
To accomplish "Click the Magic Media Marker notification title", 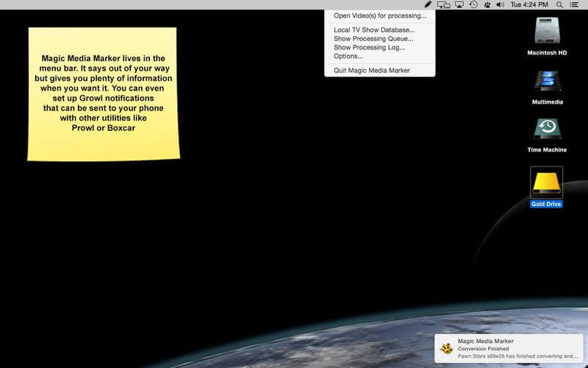I will tap(486, 341).
